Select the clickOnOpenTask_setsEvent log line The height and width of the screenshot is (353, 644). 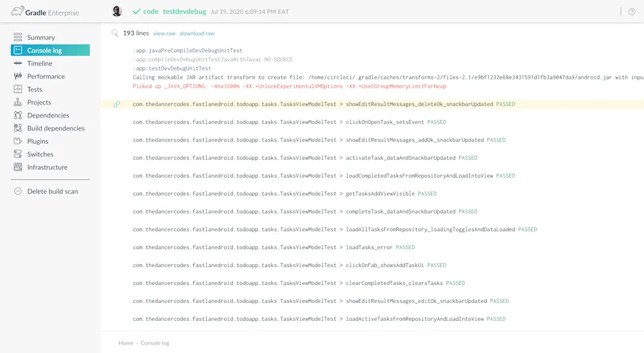(x=289, y=122)
